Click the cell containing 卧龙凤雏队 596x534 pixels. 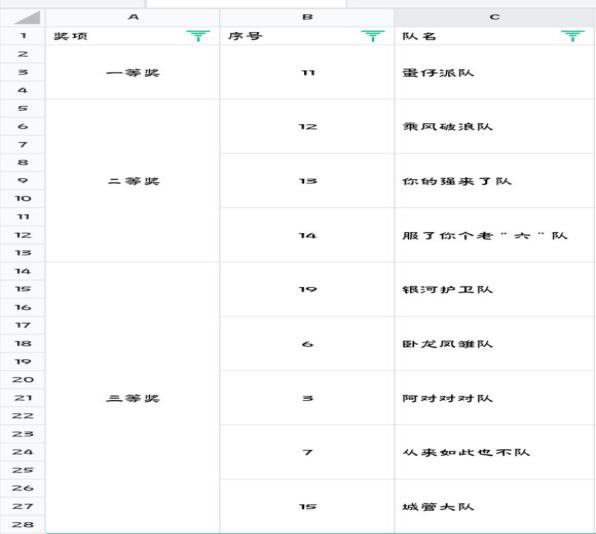click(494, 344)
